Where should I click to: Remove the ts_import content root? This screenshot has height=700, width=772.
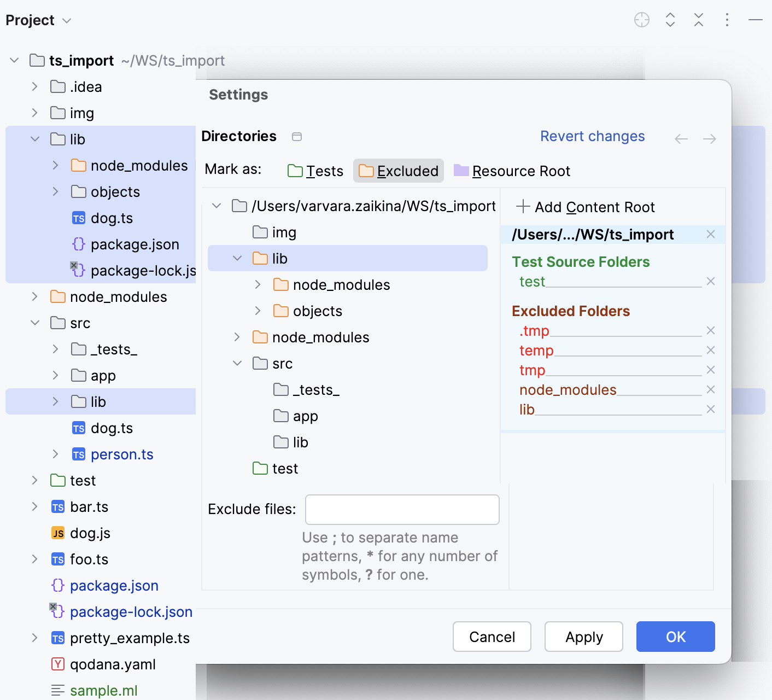[711, 234]
